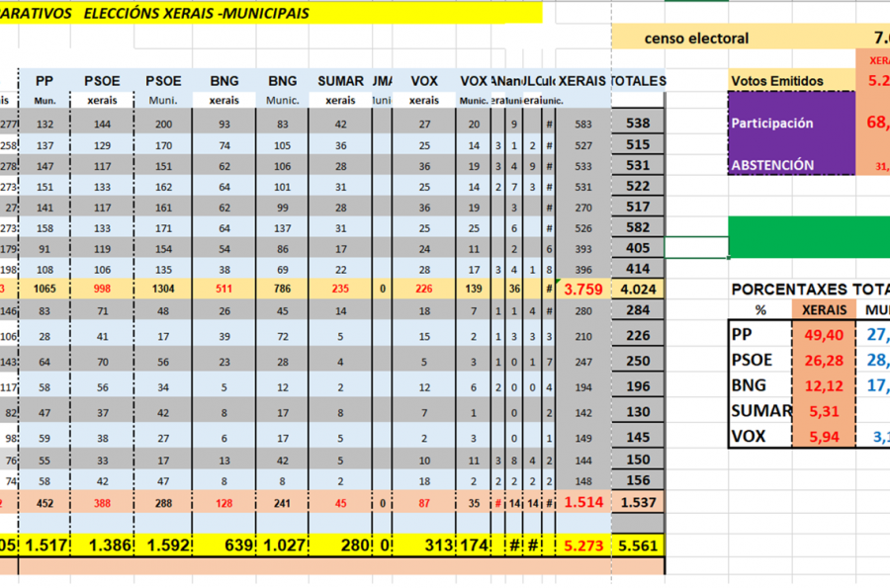Click the PP Mun. subtotal cell 1065
Image resolution: width=890 pixels, height=588 pixels.
44,289
